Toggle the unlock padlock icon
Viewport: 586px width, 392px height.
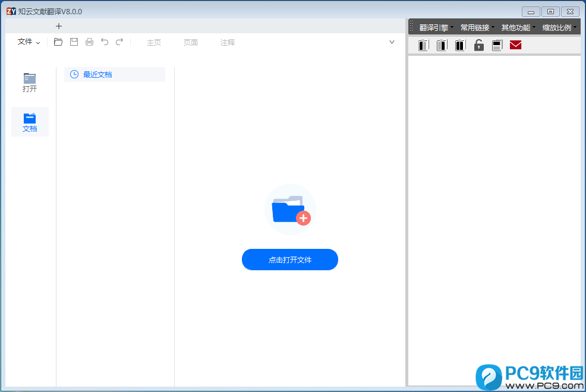coord(479,45)
